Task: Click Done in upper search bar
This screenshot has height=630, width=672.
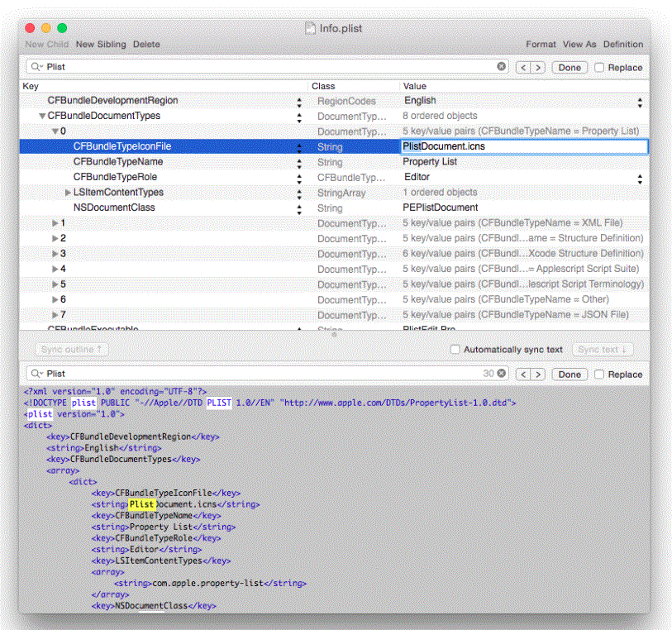Action: click(570, 68)
